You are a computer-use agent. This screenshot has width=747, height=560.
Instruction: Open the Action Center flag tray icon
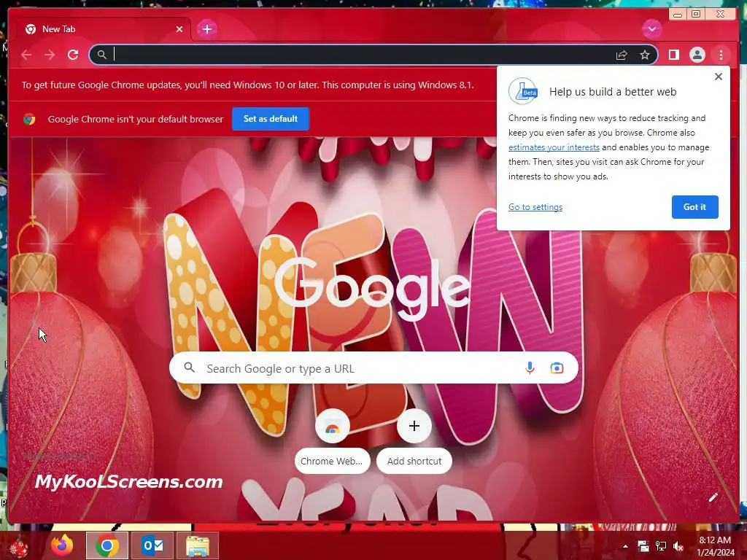click(x=643, y=546)
